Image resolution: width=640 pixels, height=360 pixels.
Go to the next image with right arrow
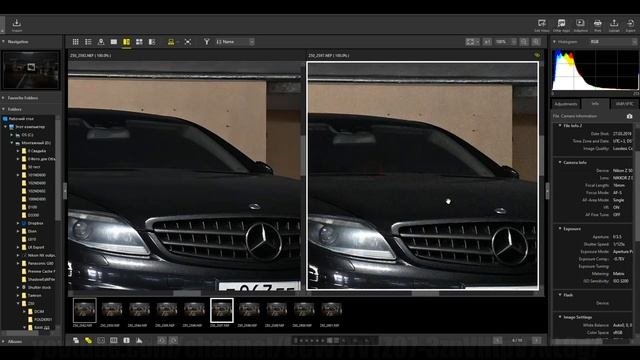(x=536, y=340)
